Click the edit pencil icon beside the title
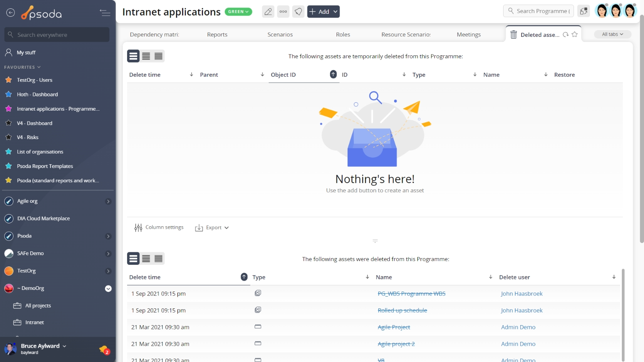This screenshot has width=644, height=362. (268, 12)
